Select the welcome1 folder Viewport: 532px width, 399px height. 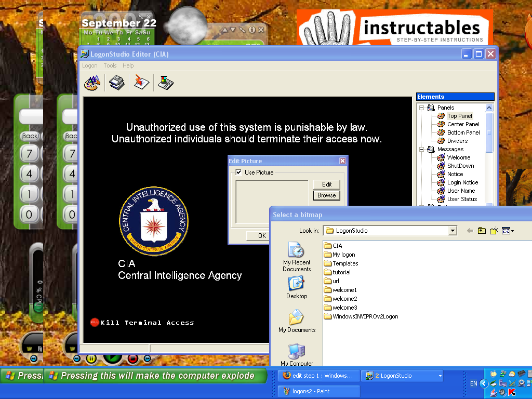340,290
